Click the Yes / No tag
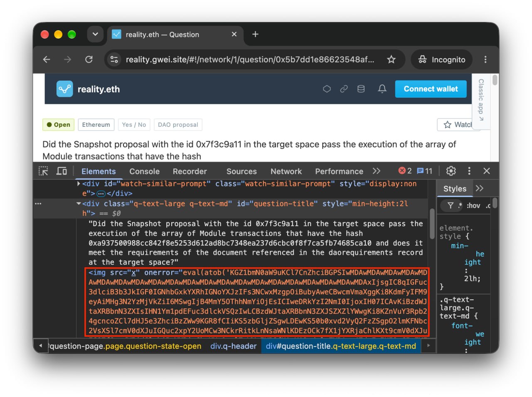The height and width of the screenshot is (397, 532). [134, 125]
